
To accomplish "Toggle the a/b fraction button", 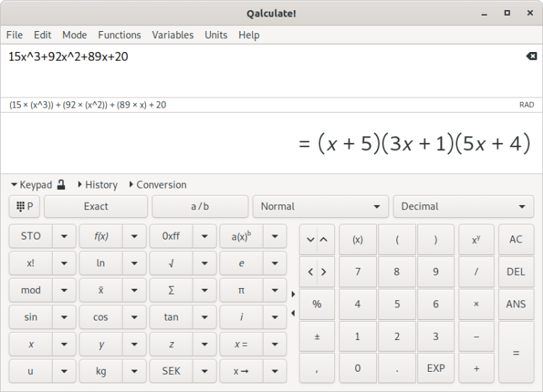I will pyautogui.click(x=200, y=206).
